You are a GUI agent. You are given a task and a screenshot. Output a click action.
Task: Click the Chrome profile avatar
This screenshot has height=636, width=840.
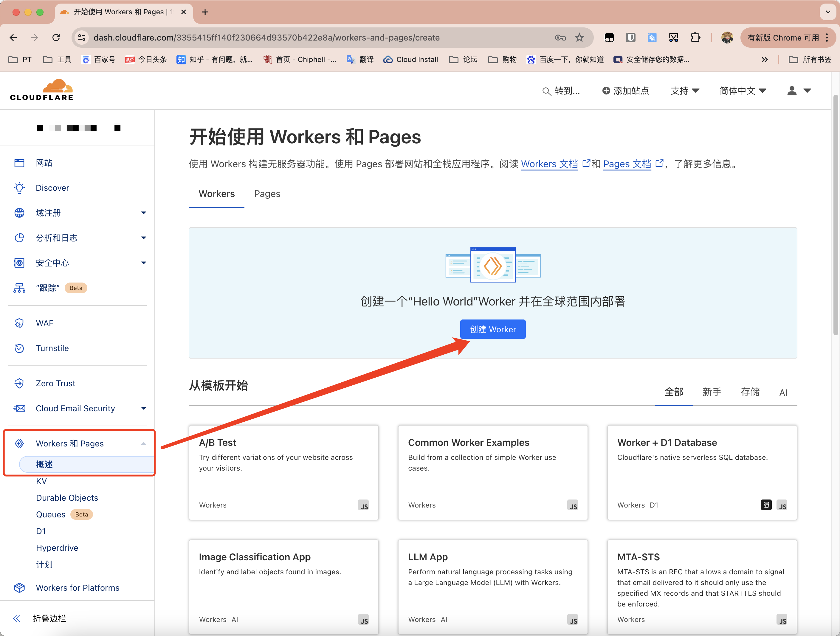pos(727,38)
